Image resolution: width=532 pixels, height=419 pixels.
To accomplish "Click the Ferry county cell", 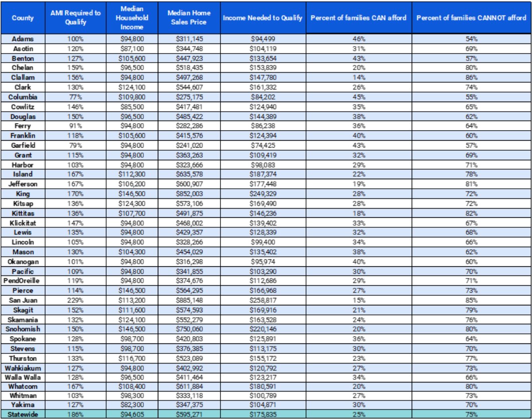I will 23,126.
